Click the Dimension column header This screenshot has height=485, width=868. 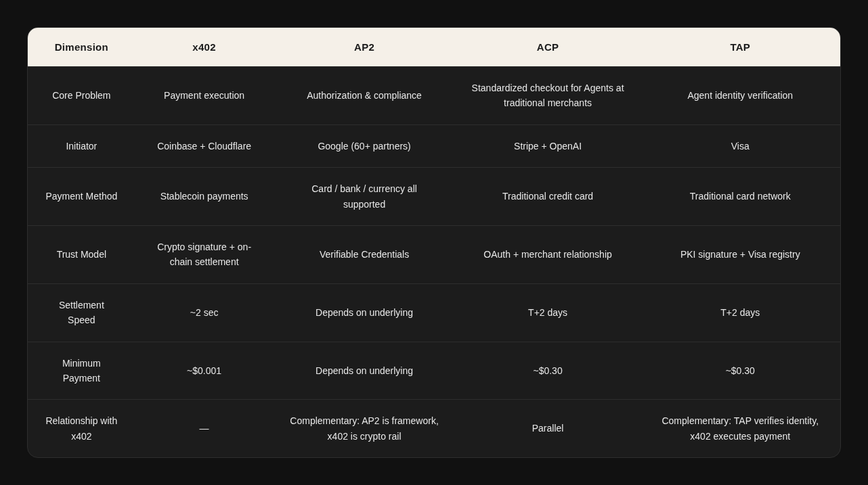pyautogui.click(x=81, y=47)
